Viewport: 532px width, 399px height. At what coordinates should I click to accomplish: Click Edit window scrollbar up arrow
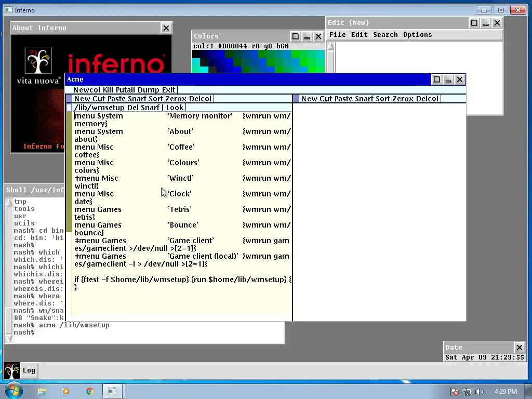coord(331,46)
